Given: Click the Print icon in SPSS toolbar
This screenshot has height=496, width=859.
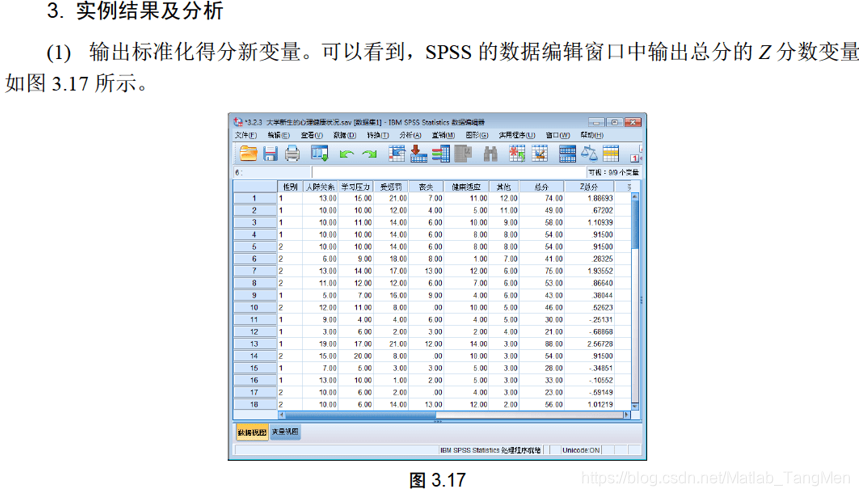Looking at the screenshot, I should [293, 153].
